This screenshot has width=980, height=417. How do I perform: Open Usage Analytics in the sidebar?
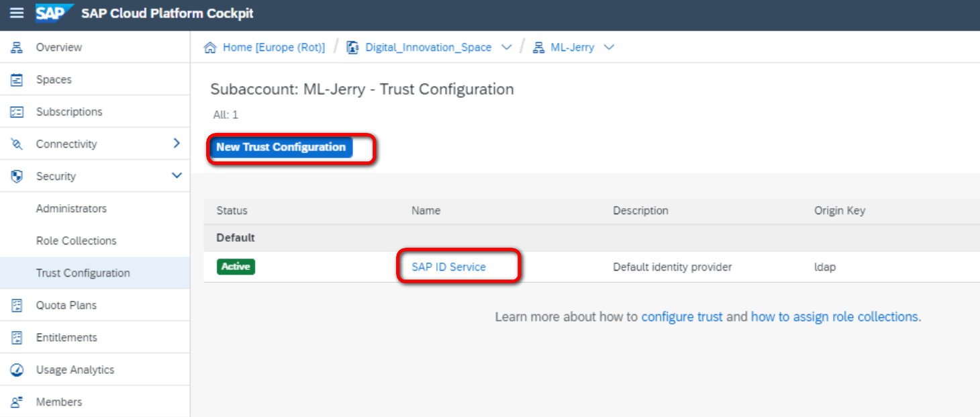(x=95, y=370)
